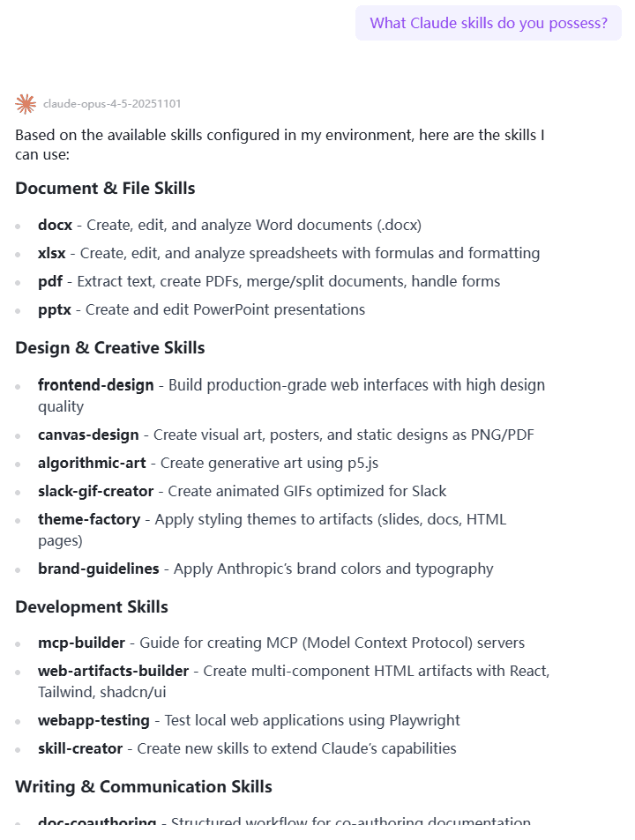635x840 pixels.
Task: Click the Claude starburst logo icon
Action: (x=26, y=104)
